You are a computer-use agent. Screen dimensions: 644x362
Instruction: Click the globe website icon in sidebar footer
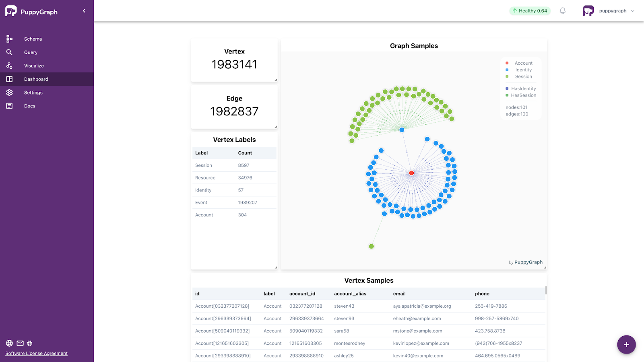click(x=9, y=343)
